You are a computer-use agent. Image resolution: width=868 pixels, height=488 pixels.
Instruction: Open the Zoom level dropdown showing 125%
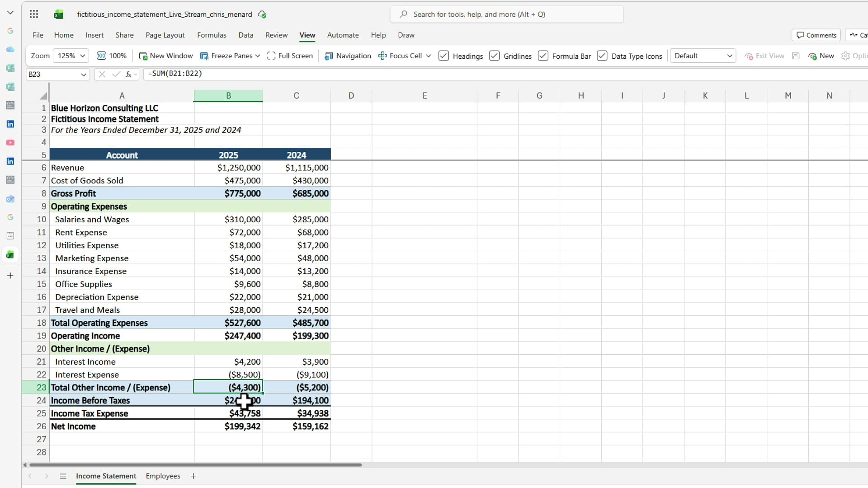(70, 56)
